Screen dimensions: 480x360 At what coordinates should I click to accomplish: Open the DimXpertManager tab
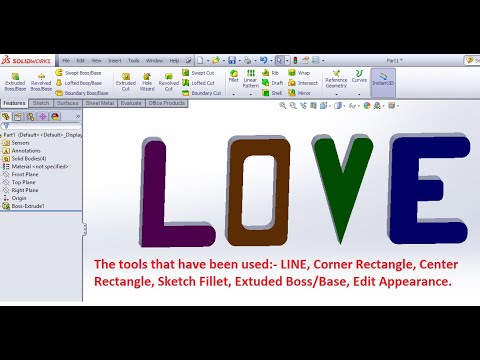point(43,116)
